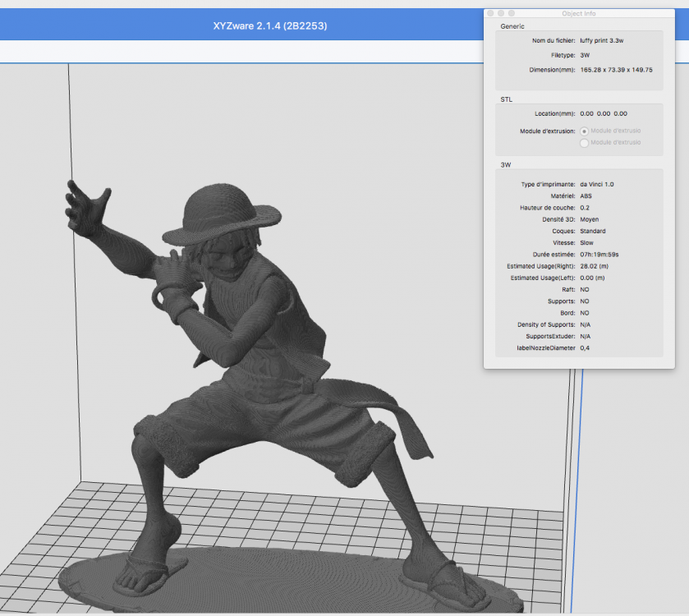Image resolution: width=689 pixels, height=616 pixels.
Task: Select the first Module d'extrusion radio button
Action: pos(584,131)
